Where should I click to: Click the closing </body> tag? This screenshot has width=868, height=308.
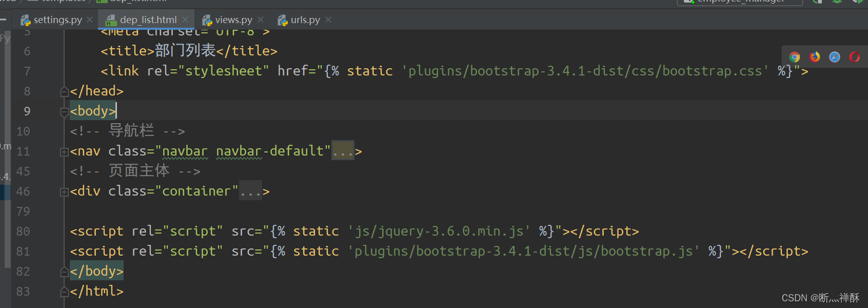[97, 271]
